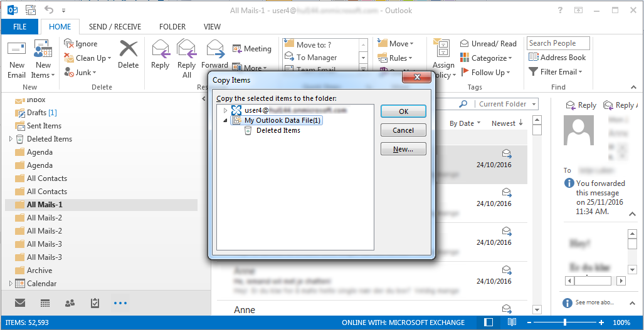Screen dimensions: 644x330
Task: Click Reply All in the ribbon
Action: pos(186,59)
